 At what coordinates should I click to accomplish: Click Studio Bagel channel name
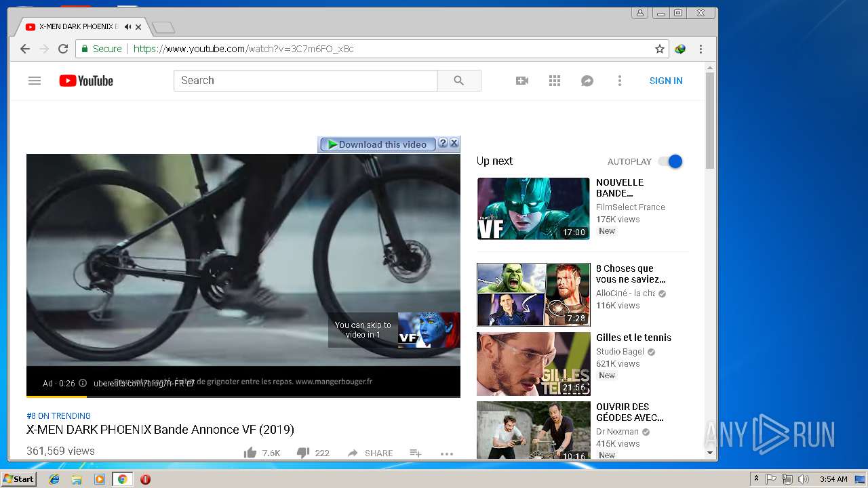[x=620, y=352]
